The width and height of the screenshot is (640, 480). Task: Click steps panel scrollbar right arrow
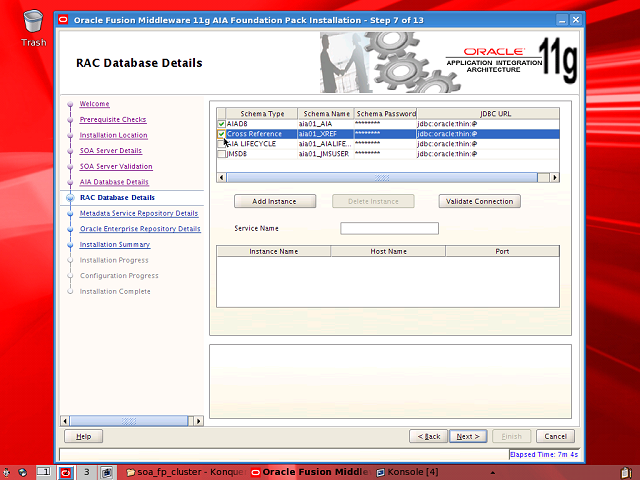coord(198,421)
